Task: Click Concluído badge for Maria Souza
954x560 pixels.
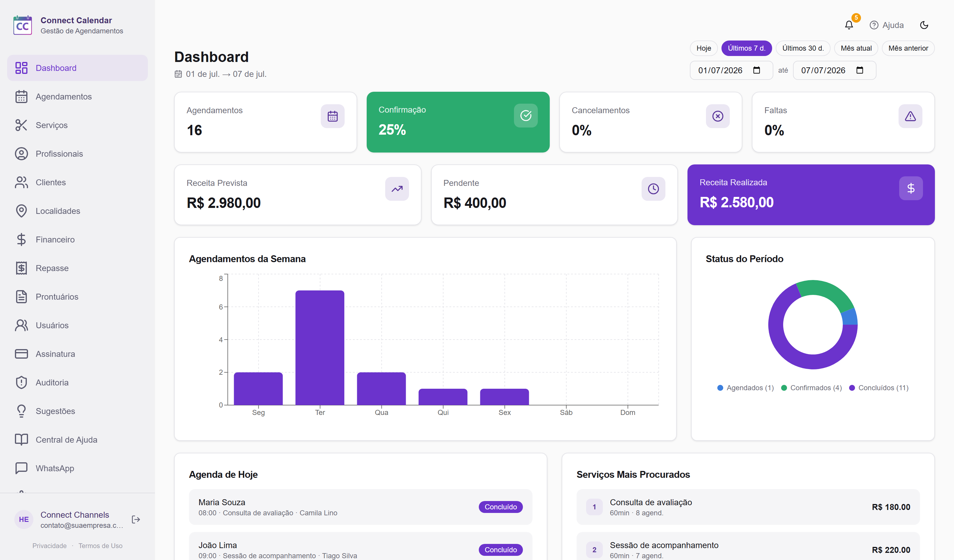Action: pos(501,507)
